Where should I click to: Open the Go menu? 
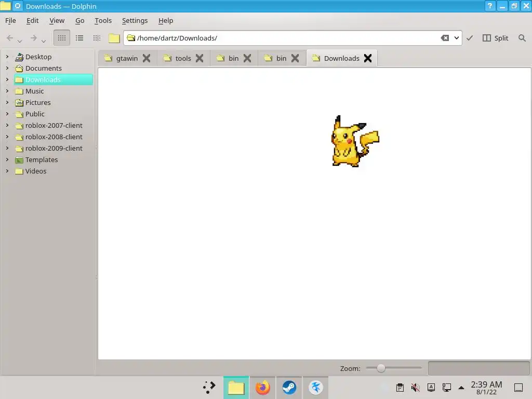79,21
